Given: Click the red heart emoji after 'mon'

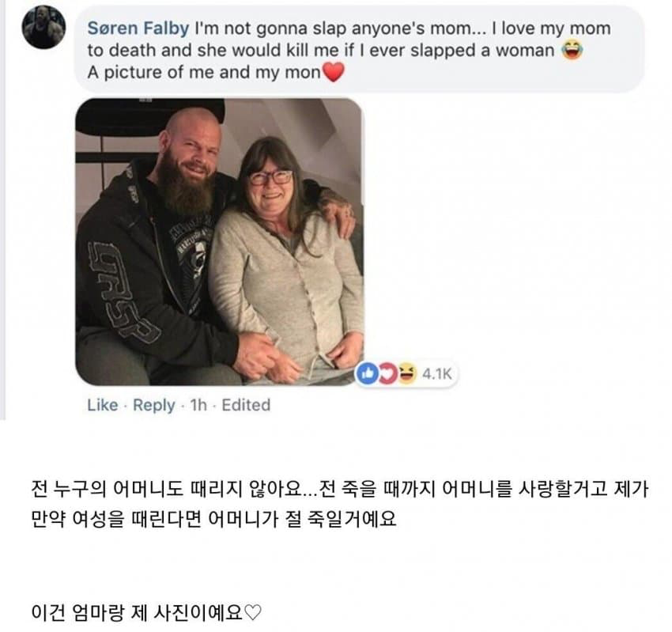Looking at the screenshot, I should pos(334,72).
